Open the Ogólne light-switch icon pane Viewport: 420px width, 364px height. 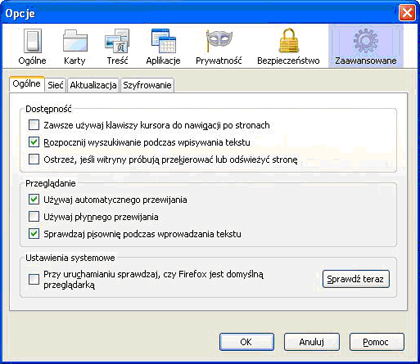point(32,47)
